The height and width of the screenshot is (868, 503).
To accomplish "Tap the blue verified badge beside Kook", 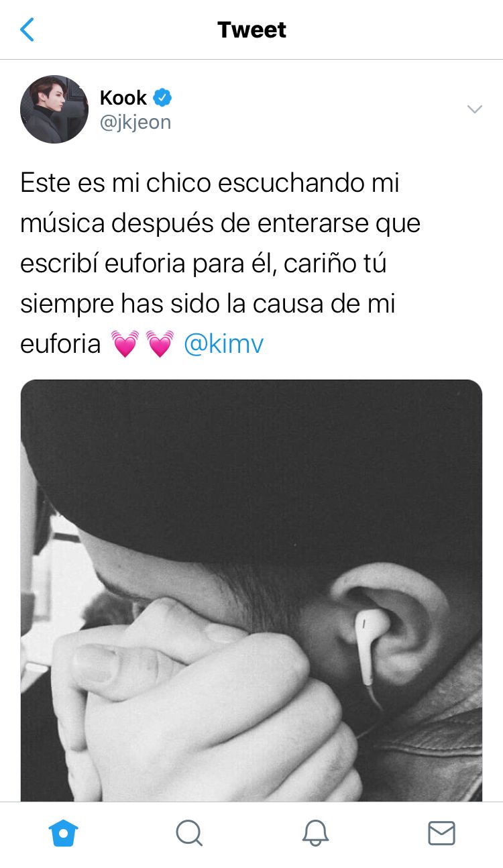I will click(x=162, y=98).
